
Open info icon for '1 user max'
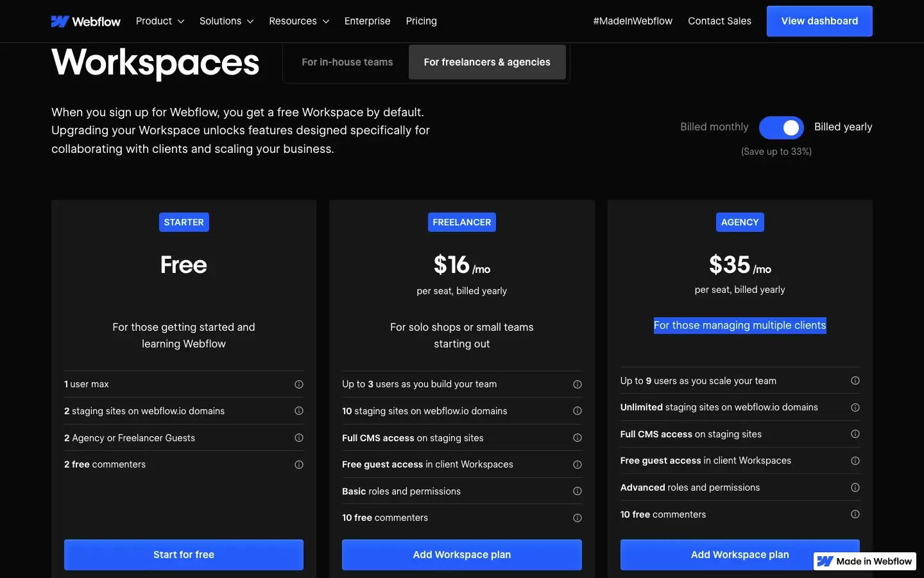tap(299, 384)
